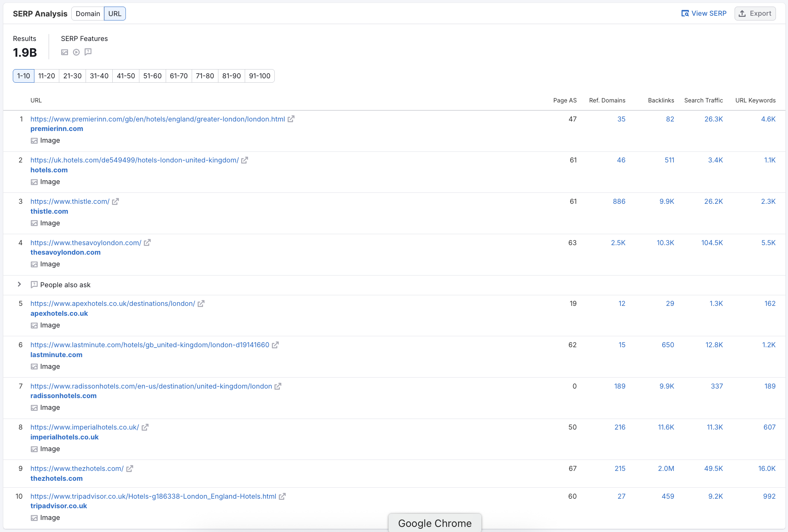788x532 pixels.
Task: Click the Search Traffic column header
Action: (703, 100)
